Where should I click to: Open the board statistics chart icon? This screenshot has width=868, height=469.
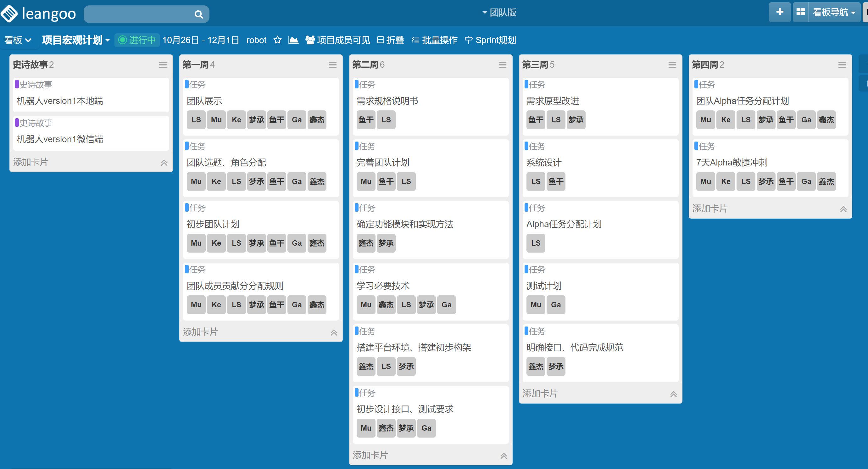pyautogui.click(x=293, y=40)
